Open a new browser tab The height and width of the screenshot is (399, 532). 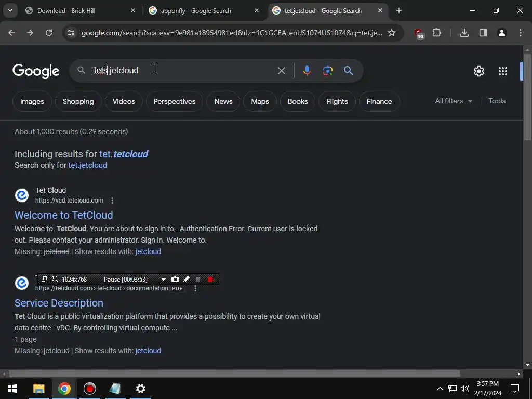[x=399, y=11]
